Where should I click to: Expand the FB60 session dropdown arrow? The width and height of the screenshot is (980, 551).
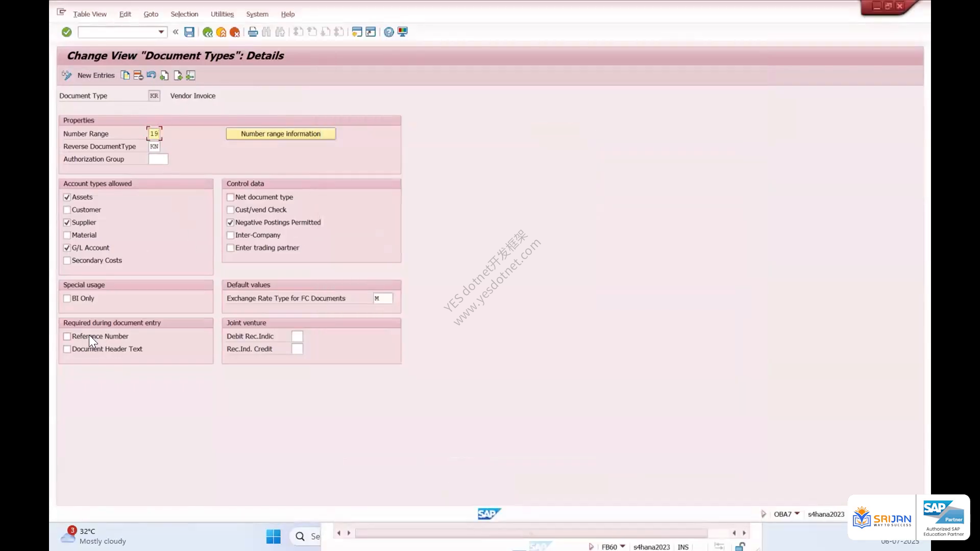pyautogui.click(x=622, y=546)
